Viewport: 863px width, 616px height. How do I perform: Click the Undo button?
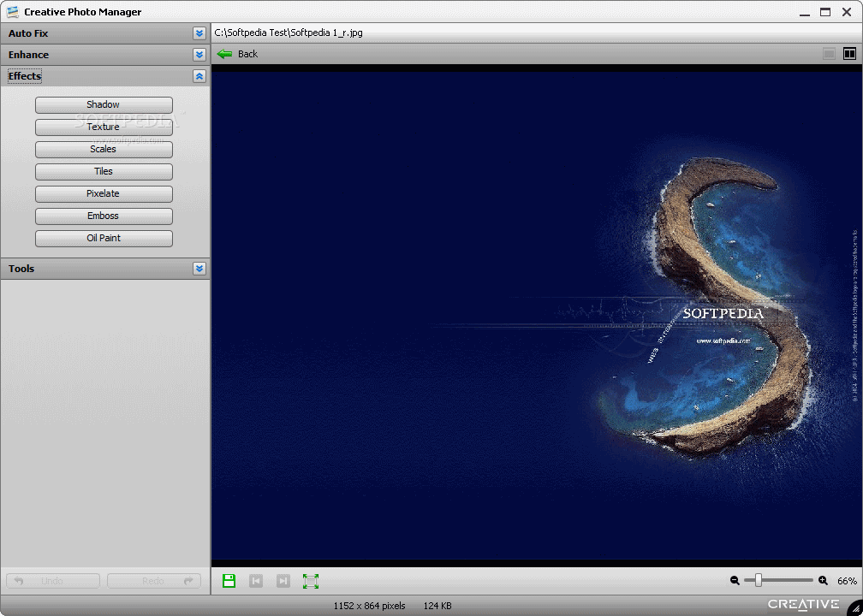click(x=53, y=581)
